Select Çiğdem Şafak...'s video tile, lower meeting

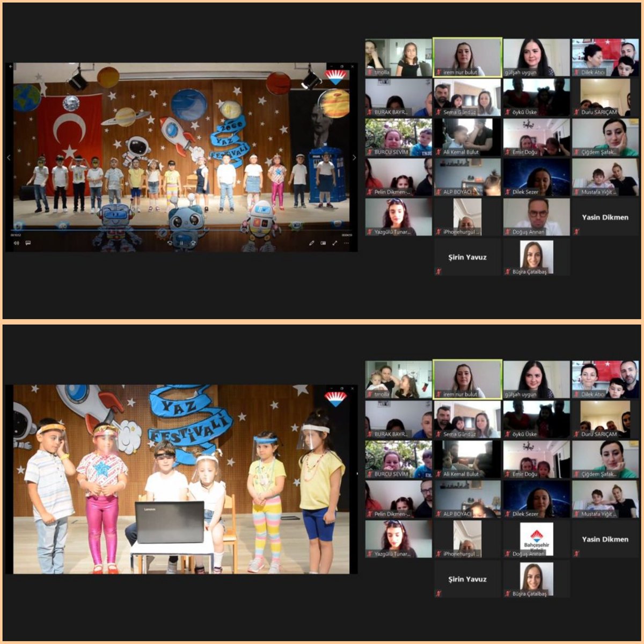pyautogui.click(x=605, y=459)
